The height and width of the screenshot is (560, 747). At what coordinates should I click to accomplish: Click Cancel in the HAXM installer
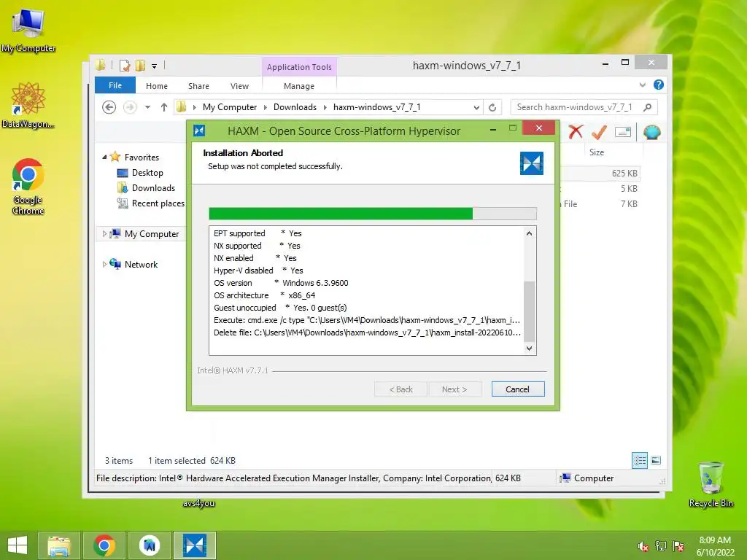[518, 389]
